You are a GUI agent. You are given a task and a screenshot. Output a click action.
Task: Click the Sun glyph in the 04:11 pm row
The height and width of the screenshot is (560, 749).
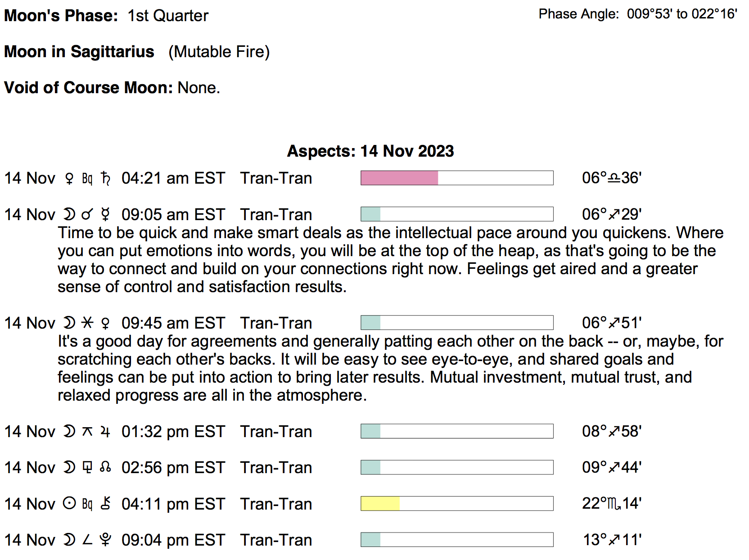(x=69, y=503)
